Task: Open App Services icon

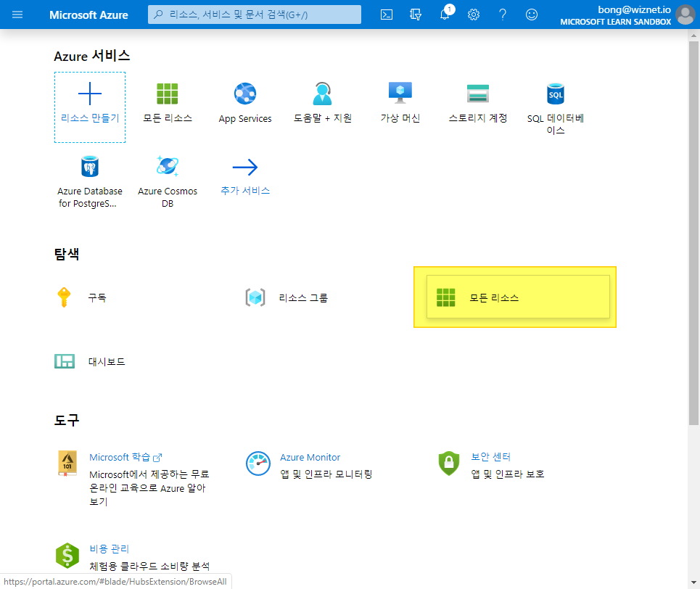Action: point(245,94)
